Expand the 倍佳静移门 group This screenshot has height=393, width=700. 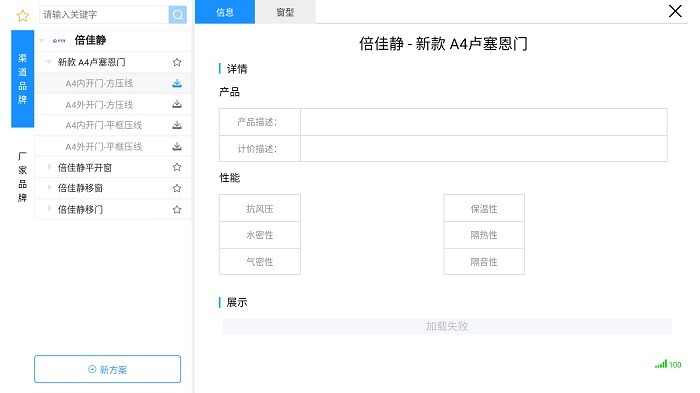49,209
